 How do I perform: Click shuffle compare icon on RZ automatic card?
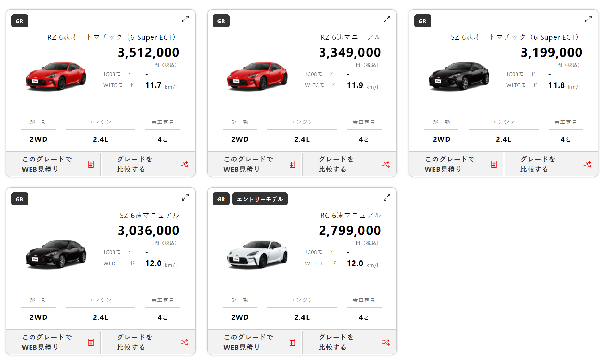click(184, 164)
